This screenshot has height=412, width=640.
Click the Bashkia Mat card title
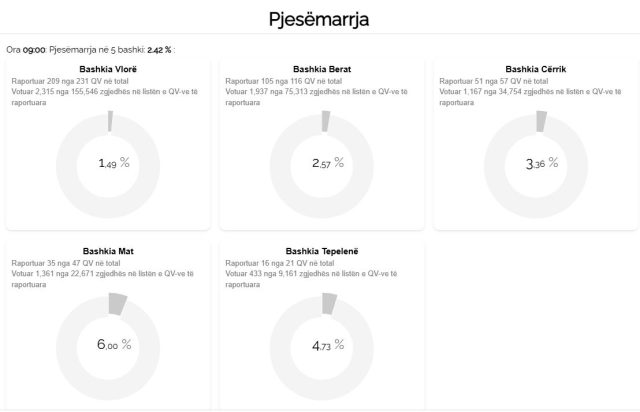tap(108, 251)
